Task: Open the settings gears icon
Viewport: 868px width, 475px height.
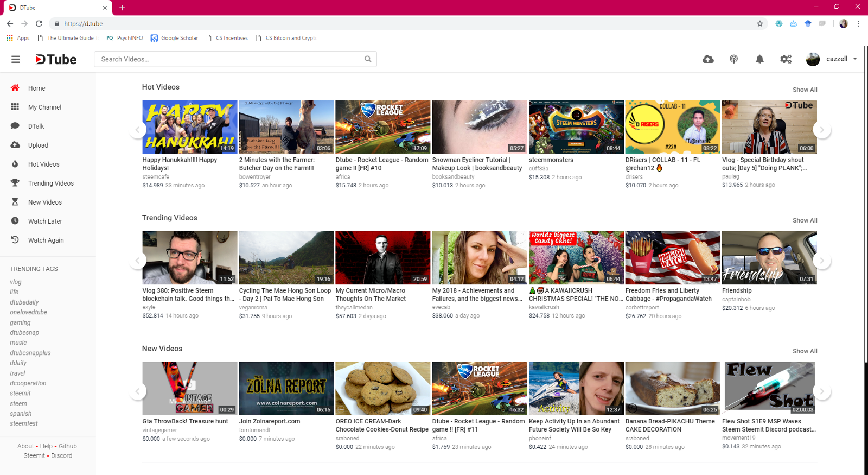Action: (786, 59)
